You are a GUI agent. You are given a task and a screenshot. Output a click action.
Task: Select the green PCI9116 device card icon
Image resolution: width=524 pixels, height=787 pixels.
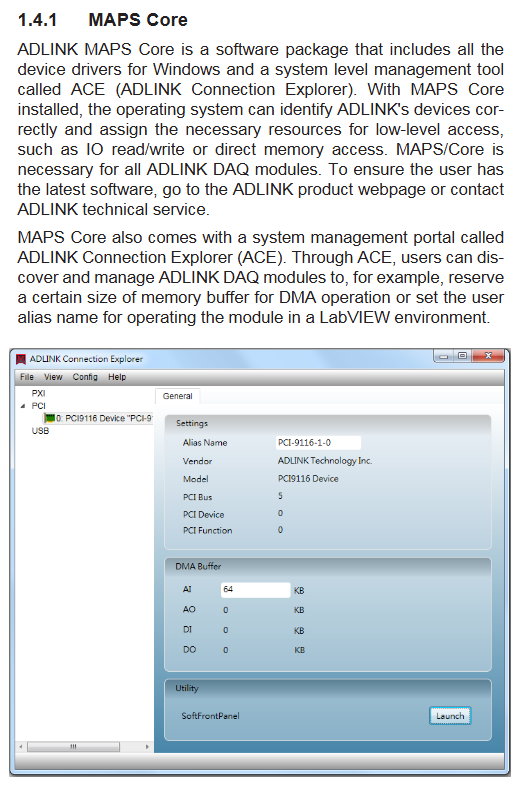pyautogui.click(x=49, y=418)
